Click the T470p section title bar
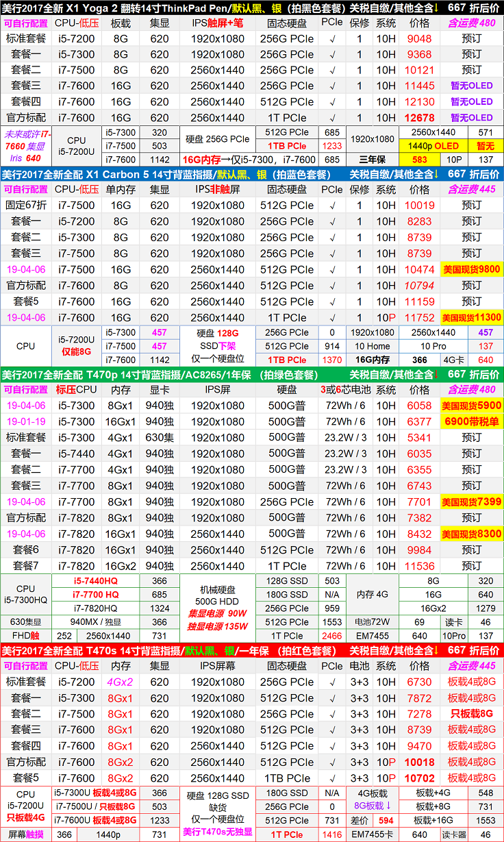Image resolution: width=504 pixels, height=842 pixels. (252, 374)
